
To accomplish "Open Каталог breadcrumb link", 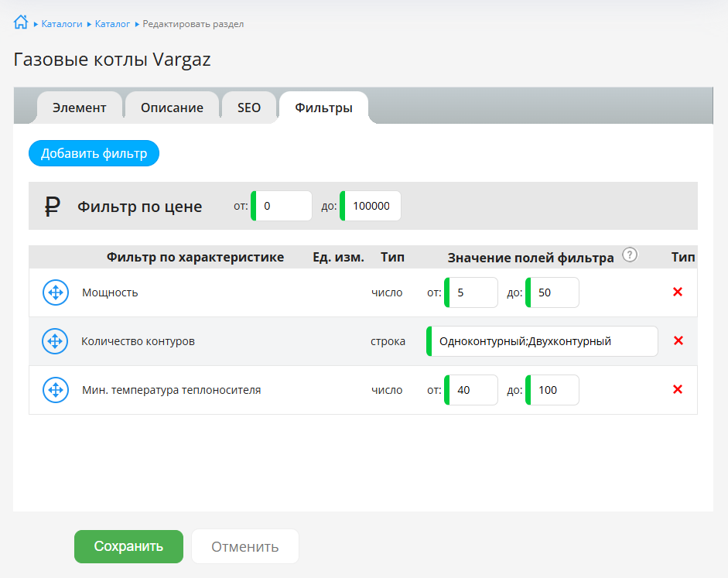I will coord(112,24).
